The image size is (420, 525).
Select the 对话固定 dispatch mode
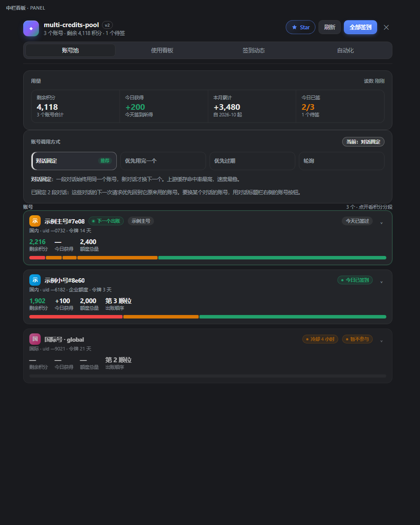pos(74,161)
